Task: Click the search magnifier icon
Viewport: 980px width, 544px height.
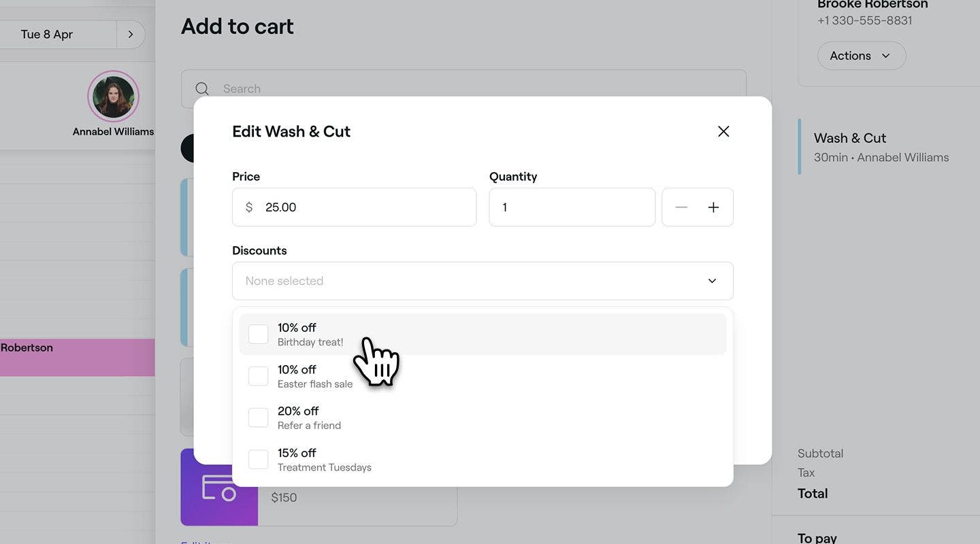Action: point(202,88)
